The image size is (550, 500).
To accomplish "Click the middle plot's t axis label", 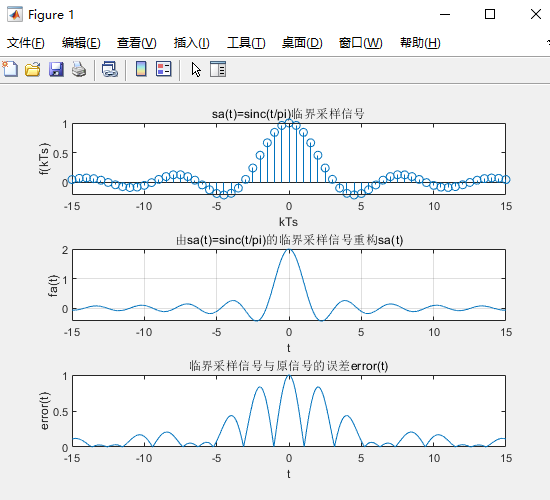I will coord(289,348).
